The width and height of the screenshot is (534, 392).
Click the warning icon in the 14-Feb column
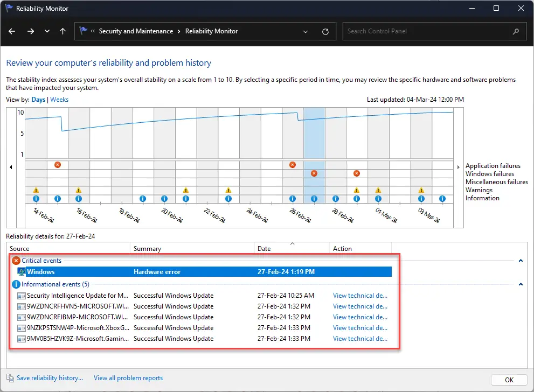tap(36, 191)
